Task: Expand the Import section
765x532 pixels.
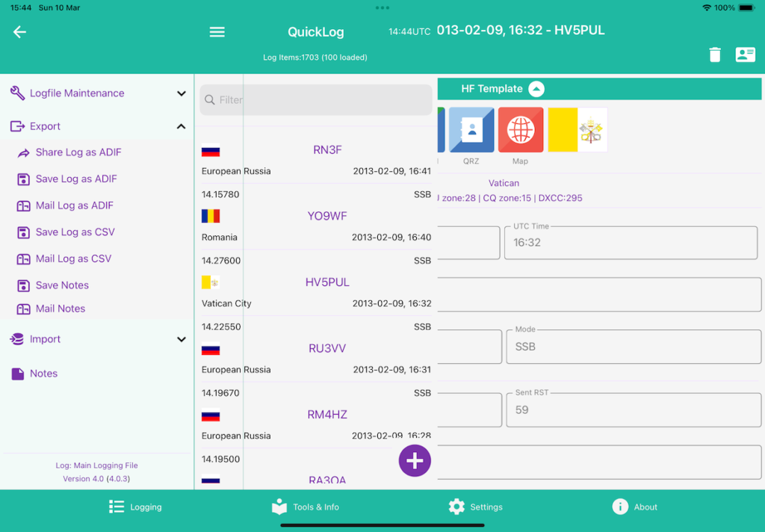Action: coord(97,339)
